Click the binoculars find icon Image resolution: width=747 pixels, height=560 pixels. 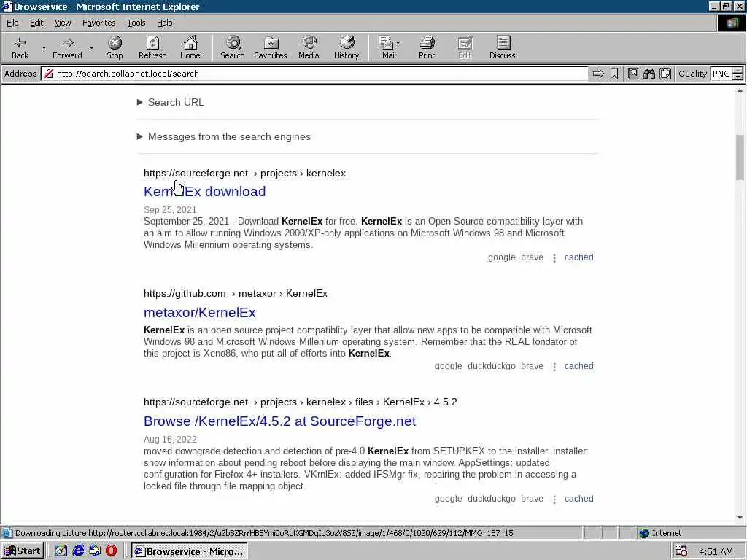[x=649, y=74]
